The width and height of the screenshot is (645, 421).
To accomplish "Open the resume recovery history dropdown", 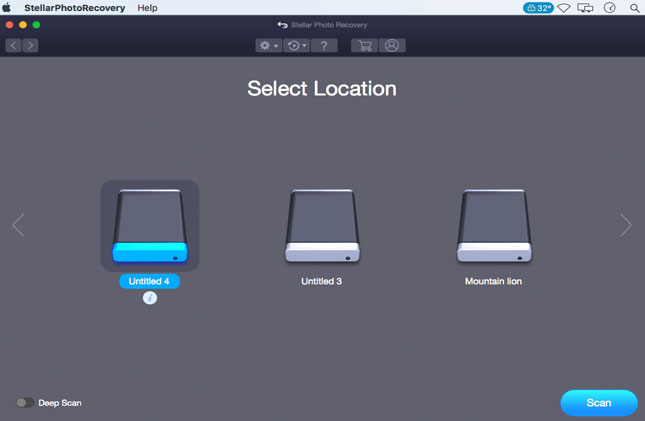I will (x=297, y=45).
